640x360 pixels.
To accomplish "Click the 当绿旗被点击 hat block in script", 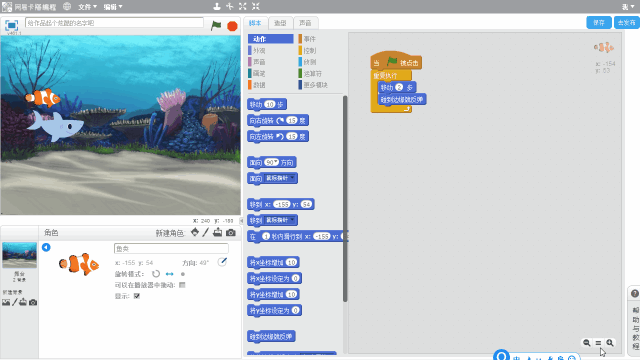I will point(396,61).
